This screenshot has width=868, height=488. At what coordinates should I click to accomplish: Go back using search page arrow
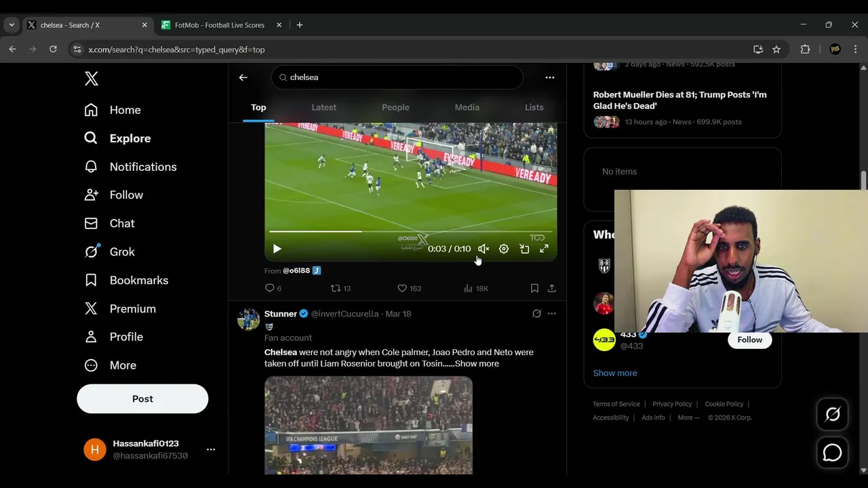243,77
